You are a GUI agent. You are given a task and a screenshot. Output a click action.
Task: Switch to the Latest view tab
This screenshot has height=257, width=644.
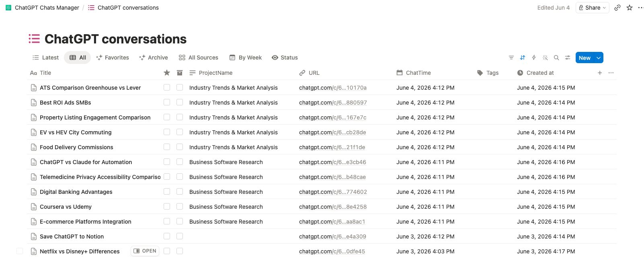[46, 58]
